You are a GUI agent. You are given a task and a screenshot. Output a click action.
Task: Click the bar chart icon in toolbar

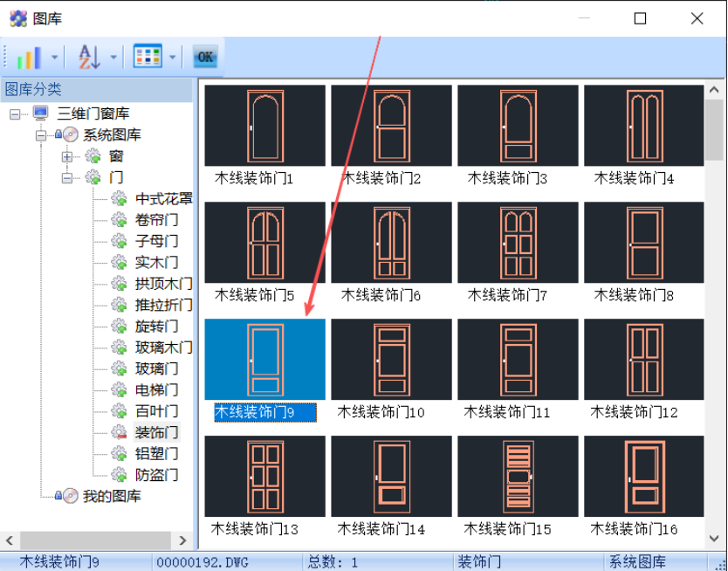point(29,58)
